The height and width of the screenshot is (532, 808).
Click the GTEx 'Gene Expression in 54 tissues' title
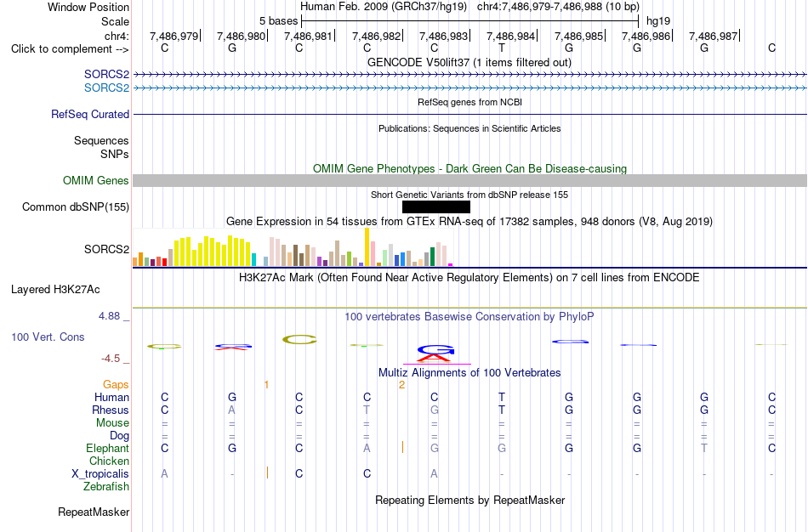coord(469,222)
